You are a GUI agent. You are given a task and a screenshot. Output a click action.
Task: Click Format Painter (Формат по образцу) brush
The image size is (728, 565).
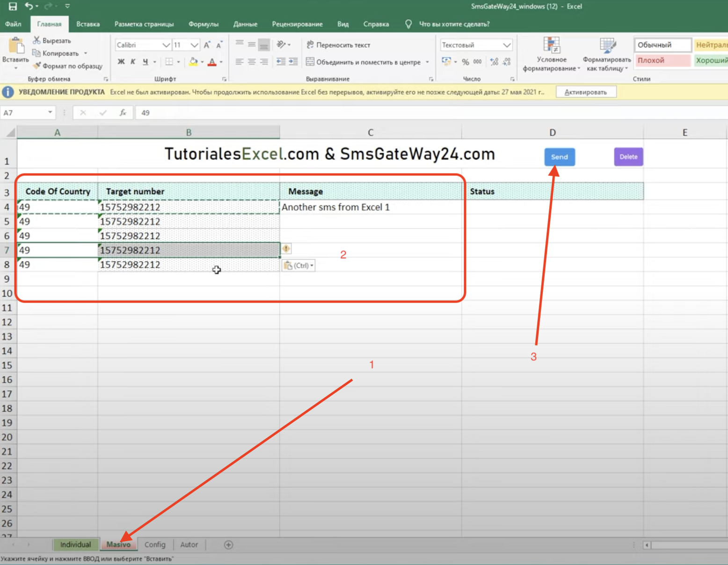(x=36, y=65)
